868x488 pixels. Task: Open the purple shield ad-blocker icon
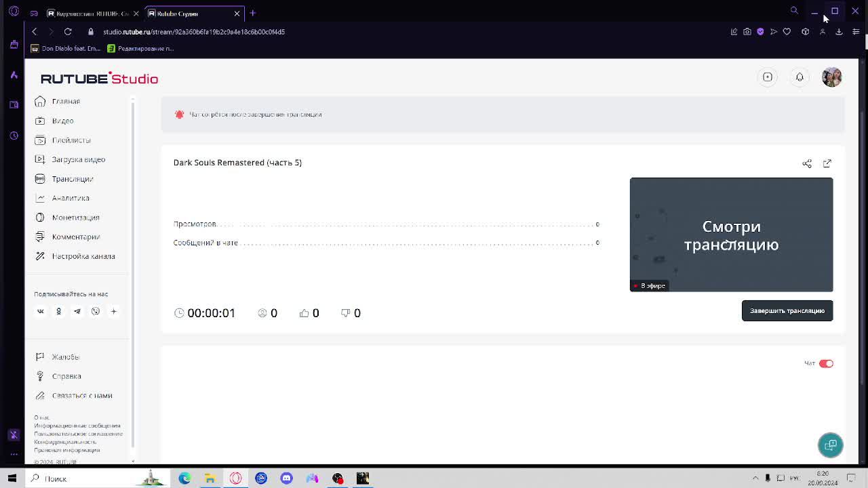pyautogui.click(x=760, y=32)
